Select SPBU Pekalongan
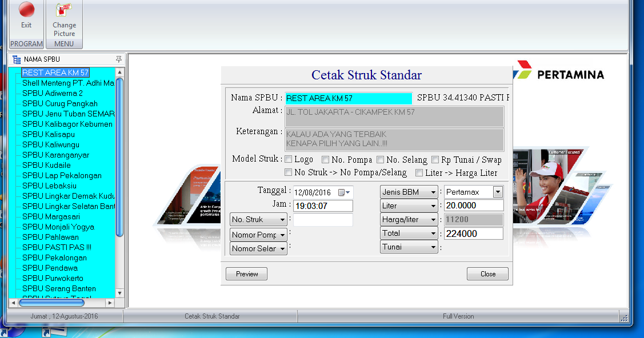 coord(55,257)
